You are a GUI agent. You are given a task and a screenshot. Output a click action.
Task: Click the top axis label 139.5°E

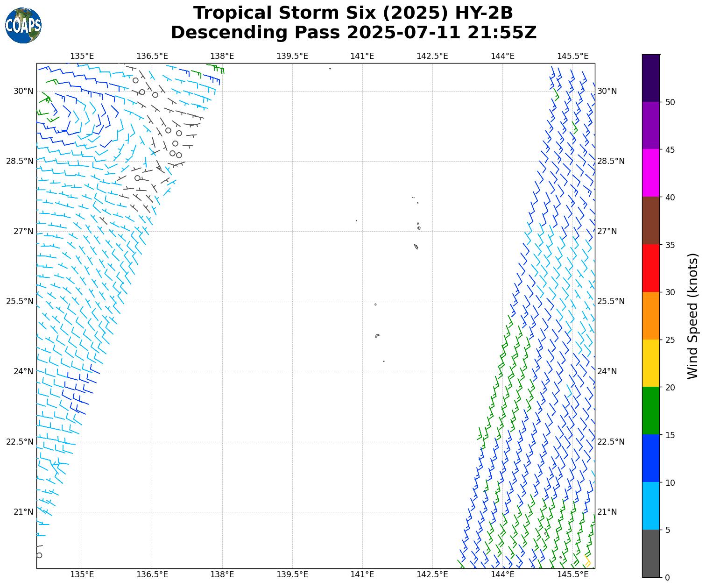(292, 56)
